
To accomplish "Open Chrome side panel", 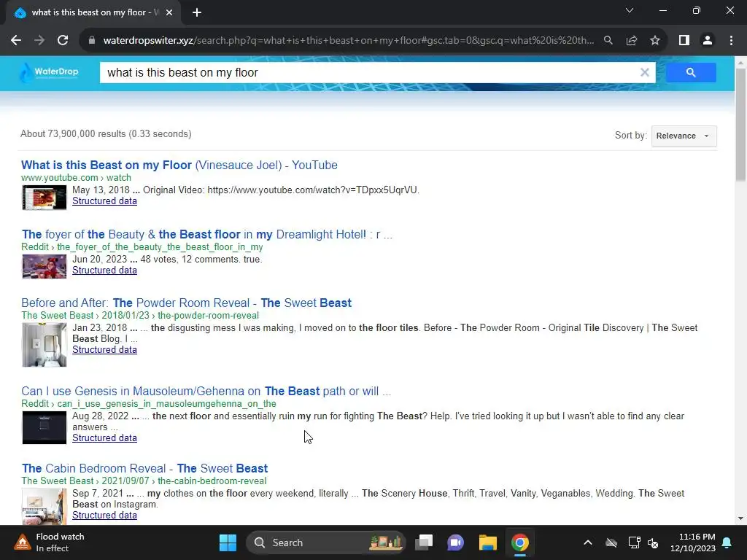I will pyautogui.click(x=684, y=41).
